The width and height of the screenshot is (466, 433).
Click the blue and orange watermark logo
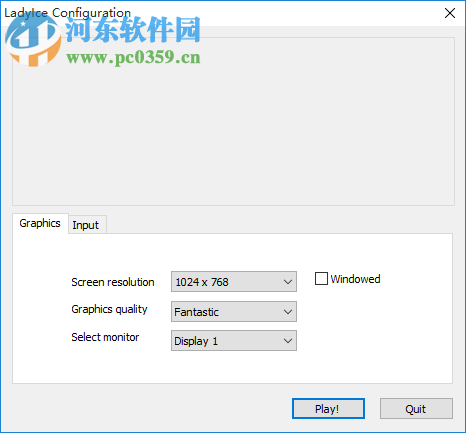click(33, 40)
